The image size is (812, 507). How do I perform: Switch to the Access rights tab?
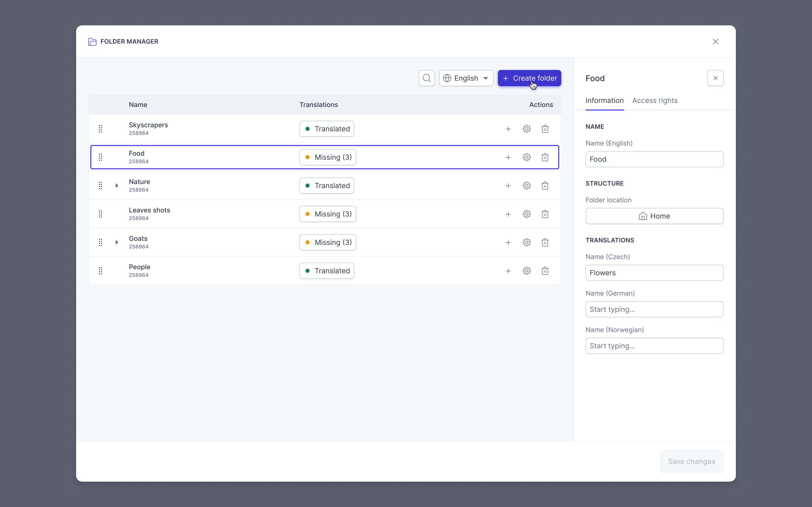click(x=654, y=100)
